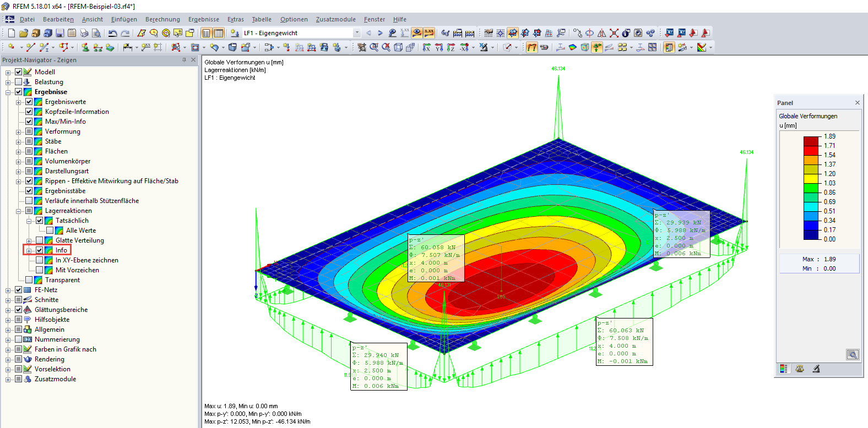
Task: Click the isometric wireframe cube view icon
Action: (398, 47)
